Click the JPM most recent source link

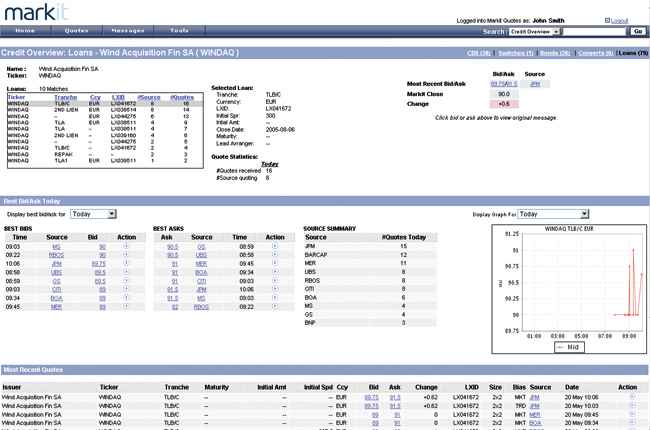tap(535, 84)
